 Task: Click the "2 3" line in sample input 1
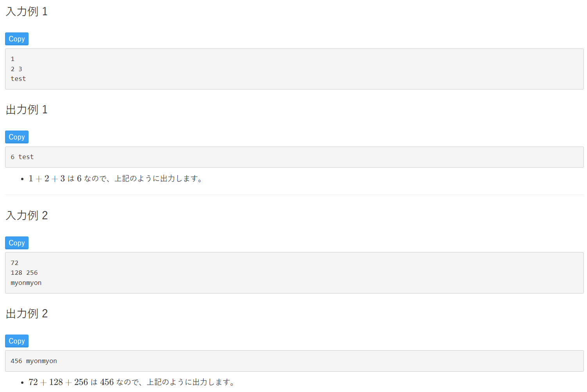pos(16,69)
